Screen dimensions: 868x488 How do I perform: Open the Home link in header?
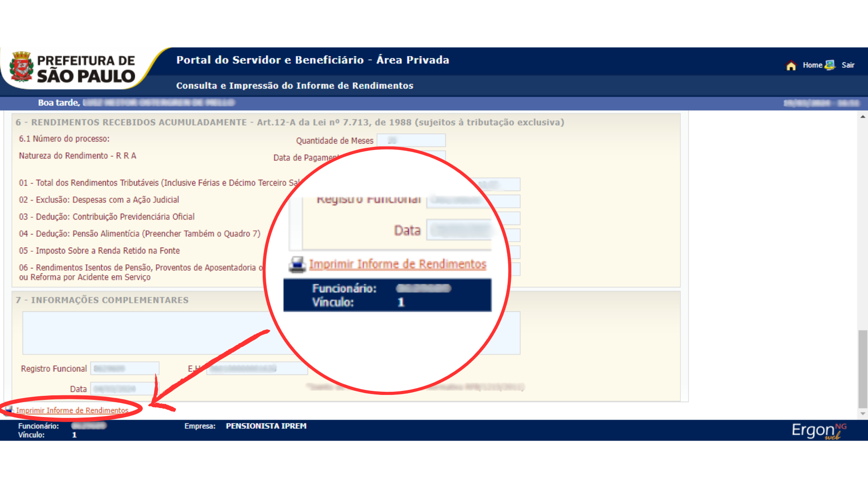coord(812,65)
